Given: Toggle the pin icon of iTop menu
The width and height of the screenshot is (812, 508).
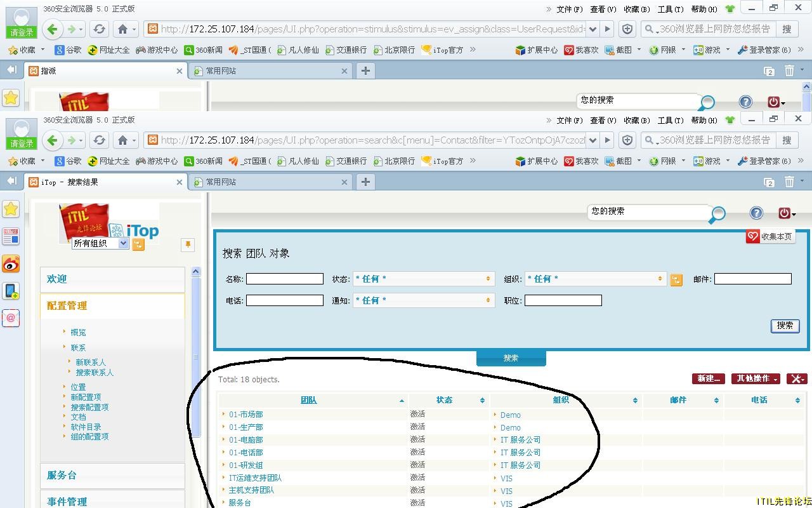Looking at the screenshot, I should [x=187, y=244].
